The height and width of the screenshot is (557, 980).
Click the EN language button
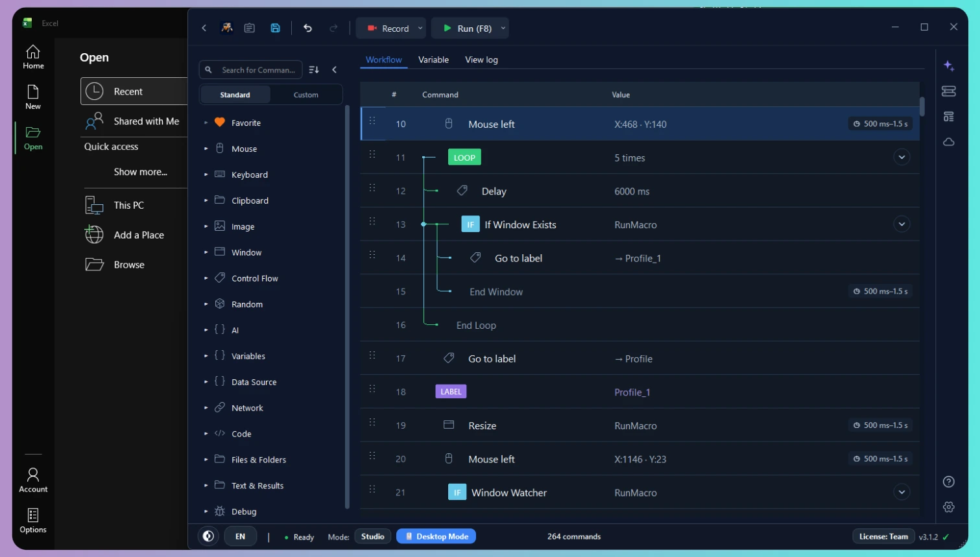point(240,536)
